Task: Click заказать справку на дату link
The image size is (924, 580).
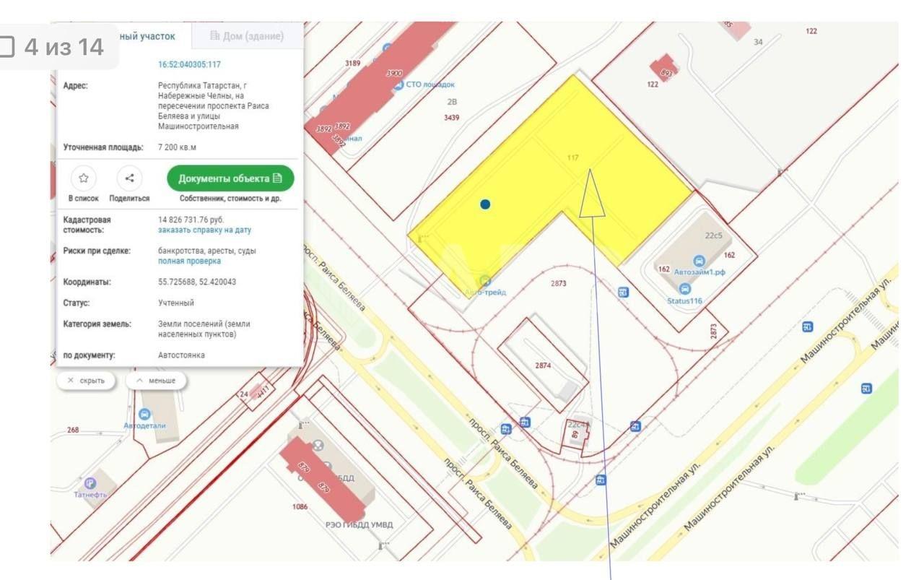Action: (204, 230)
